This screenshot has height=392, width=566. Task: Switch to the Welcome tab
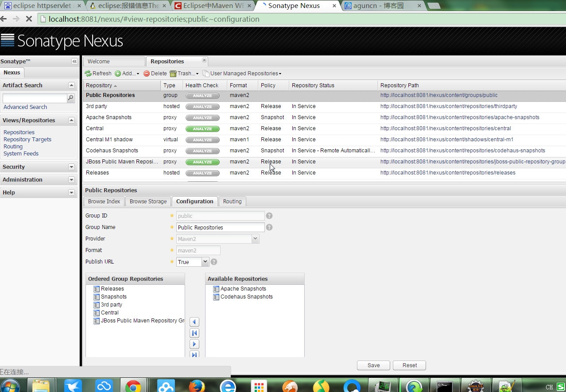[114, 62]
